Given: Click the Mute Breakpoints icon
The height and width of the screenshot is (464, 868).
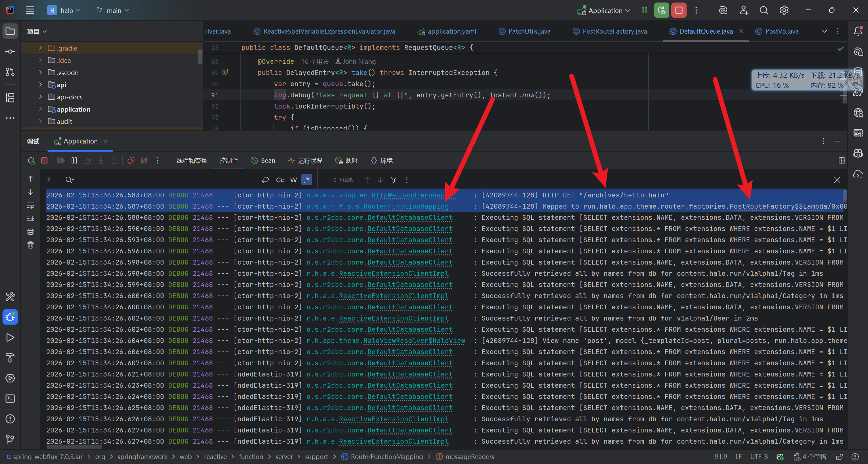Looking at the screenshot, I should [144, 160].
